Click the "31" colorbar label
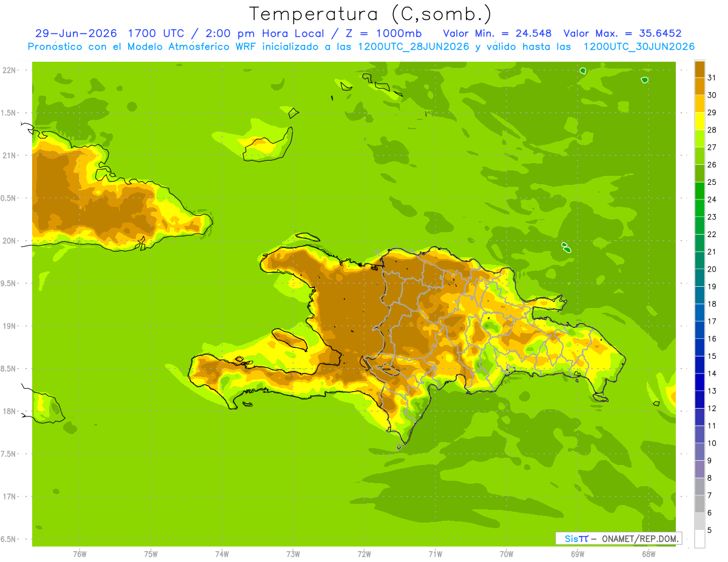 click(x=712, y=78)
